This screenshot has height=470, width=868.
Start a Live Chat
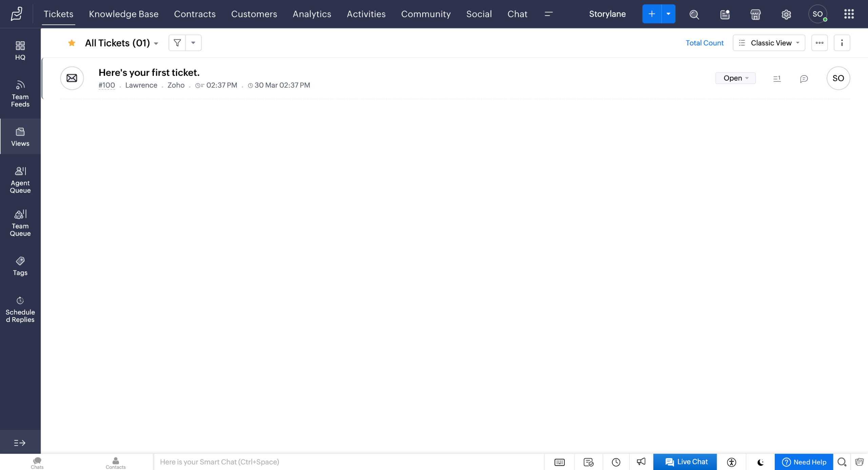(685, 462)
